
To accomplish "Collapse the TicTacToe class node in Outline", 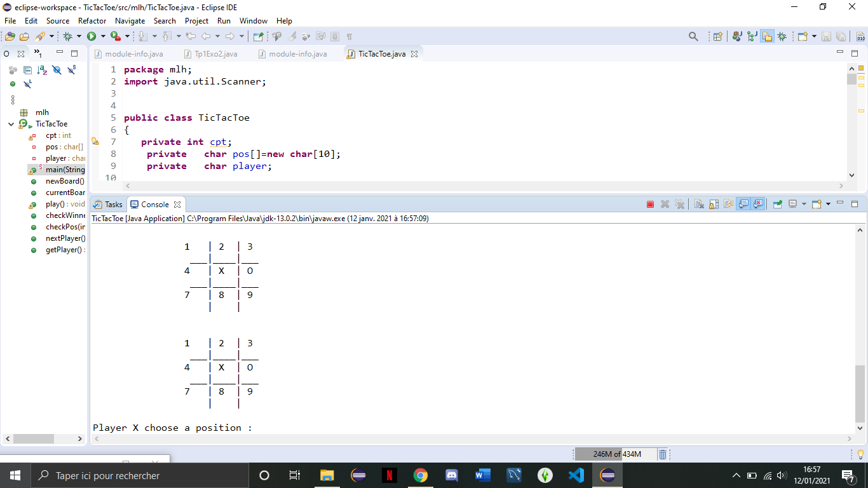I will (11, 124).
